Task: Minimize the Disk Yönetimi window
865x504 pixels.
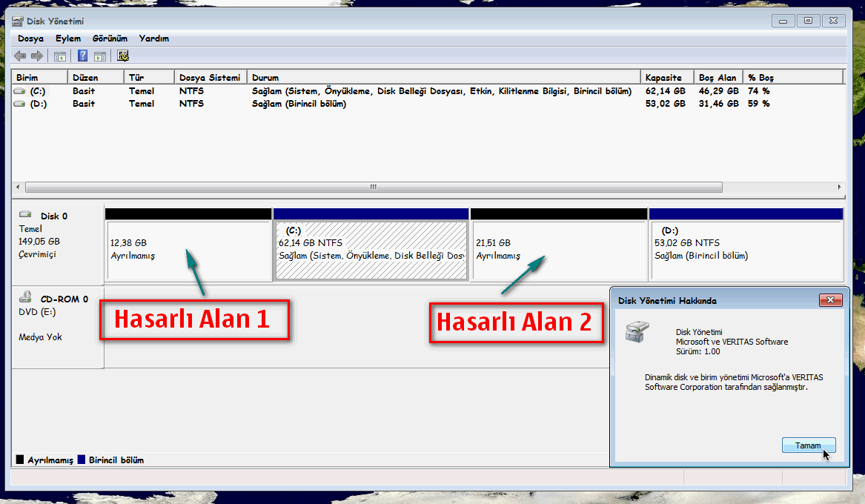Action: click(x=783, y=21)
